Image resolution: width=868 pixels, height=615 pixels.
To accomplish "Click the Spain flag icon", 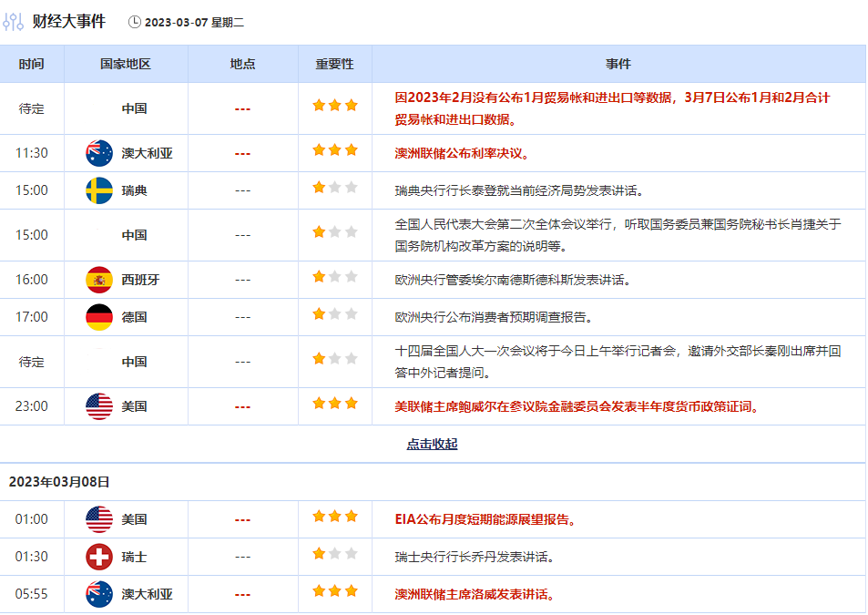I will [99, 280].
